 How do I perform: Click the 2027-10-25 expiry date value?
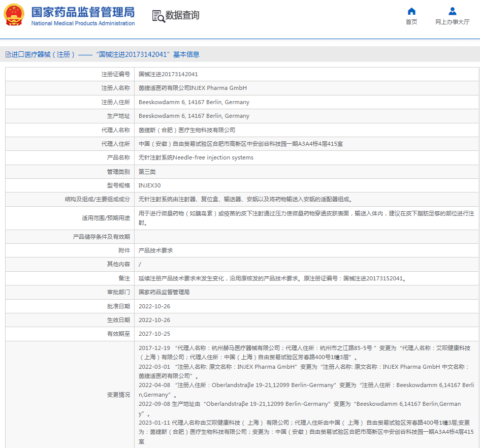point(154,334)
